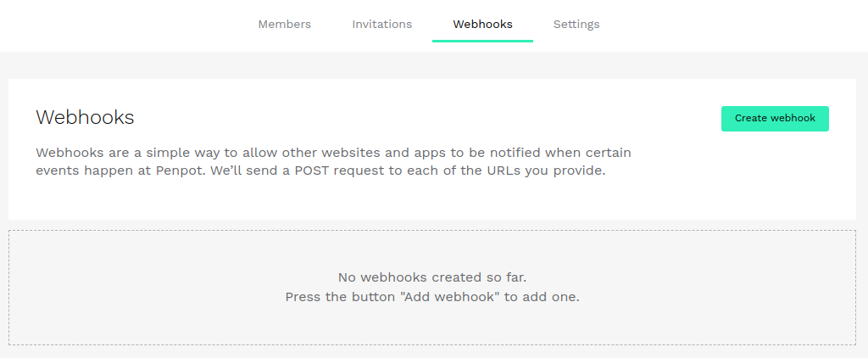Click the word "events" in the description

[58, 171]
